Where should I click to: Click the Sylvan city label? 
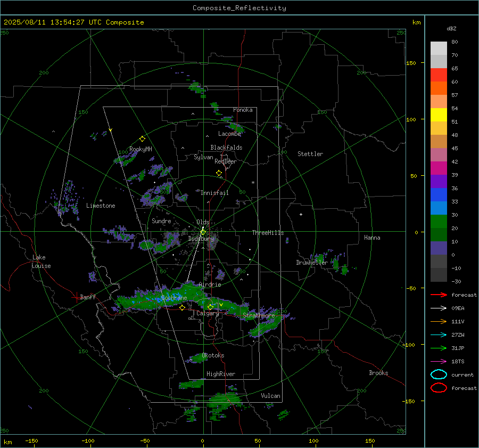tap(203, 157)
